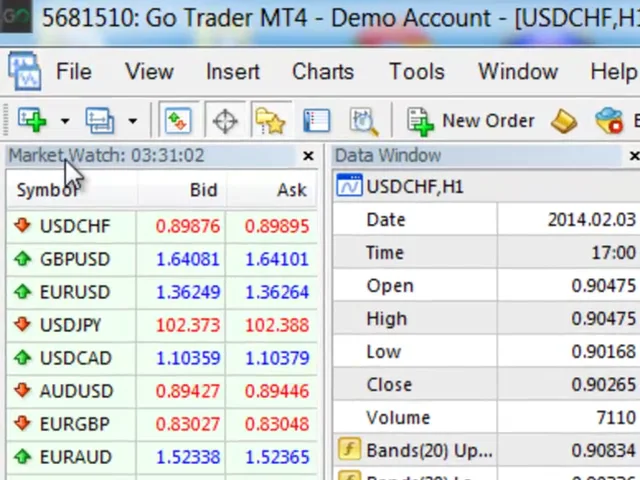Click the Data Window title bar
This screenshot has height=480, width=640.
477,156
